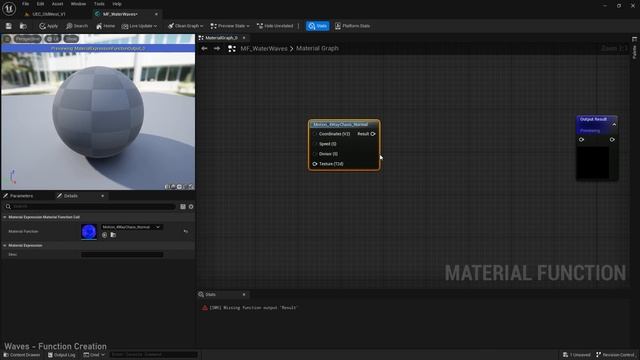Click the Home toolbar button
Viewport: 640px width, 360px height.
105,26
